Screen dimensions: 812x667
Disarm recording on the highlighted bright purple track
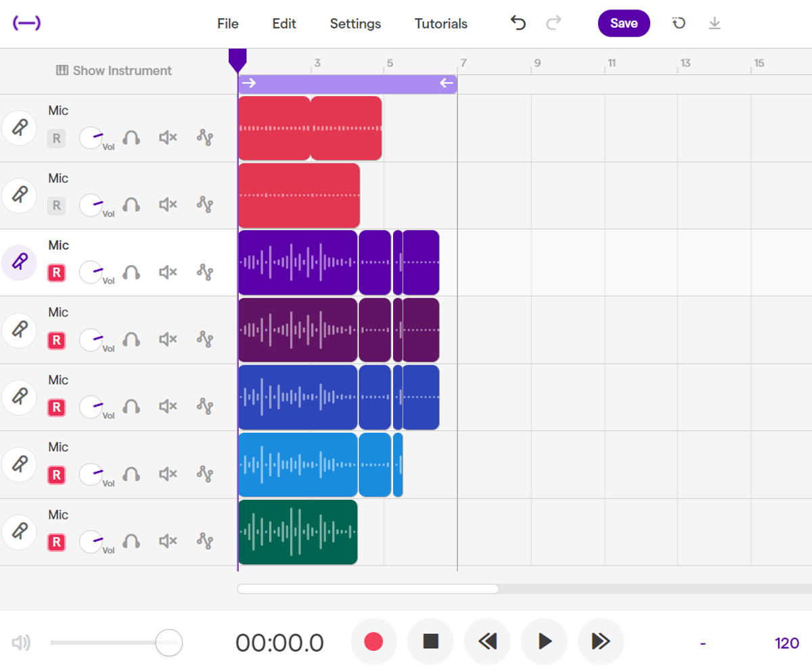click(56, 273)
